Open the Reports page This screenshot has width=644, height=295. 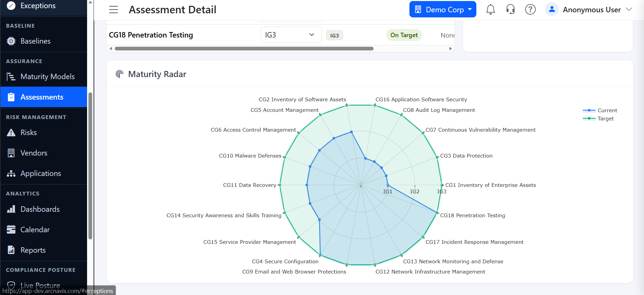[43, 250]
